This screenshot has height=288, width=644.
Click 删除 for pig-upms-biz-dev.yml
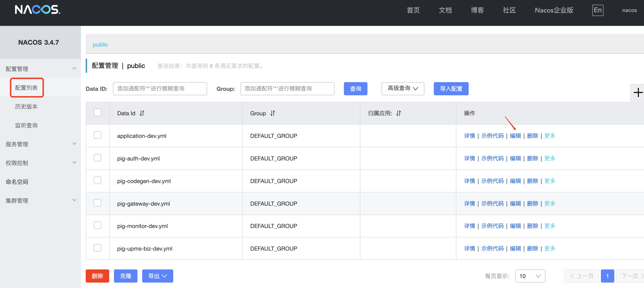pyautogui.click(x=532, y=248)
